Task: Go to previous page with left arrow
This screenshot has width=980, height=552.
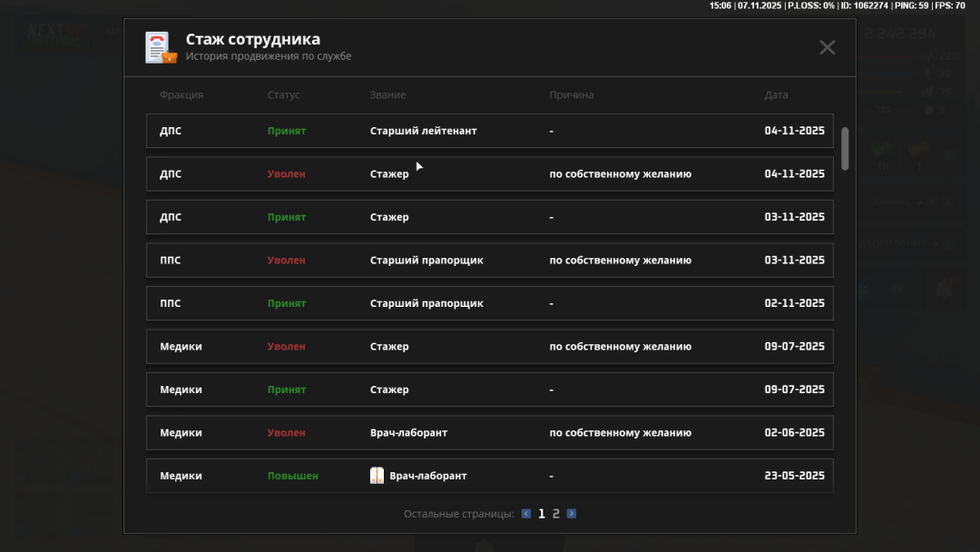Action: pyautogui.click(x=526, y=514)
